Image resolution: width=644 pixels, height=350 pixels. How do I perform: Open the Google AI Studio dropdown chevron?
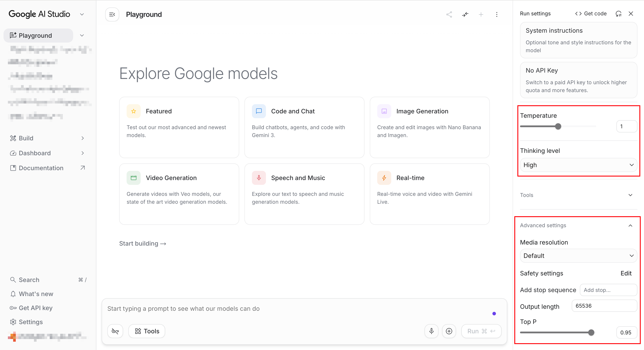82,14
